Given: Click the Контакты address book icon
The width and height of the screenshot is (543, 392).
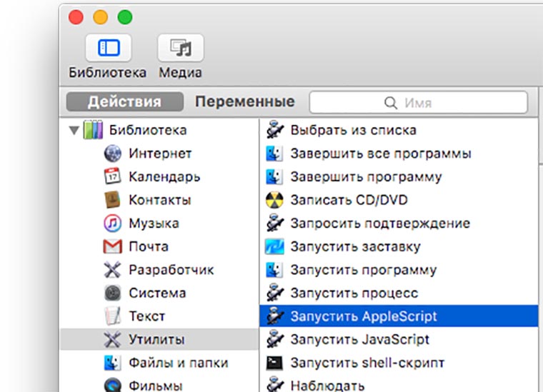Looking at the screenshot, I should coord(113,200).
